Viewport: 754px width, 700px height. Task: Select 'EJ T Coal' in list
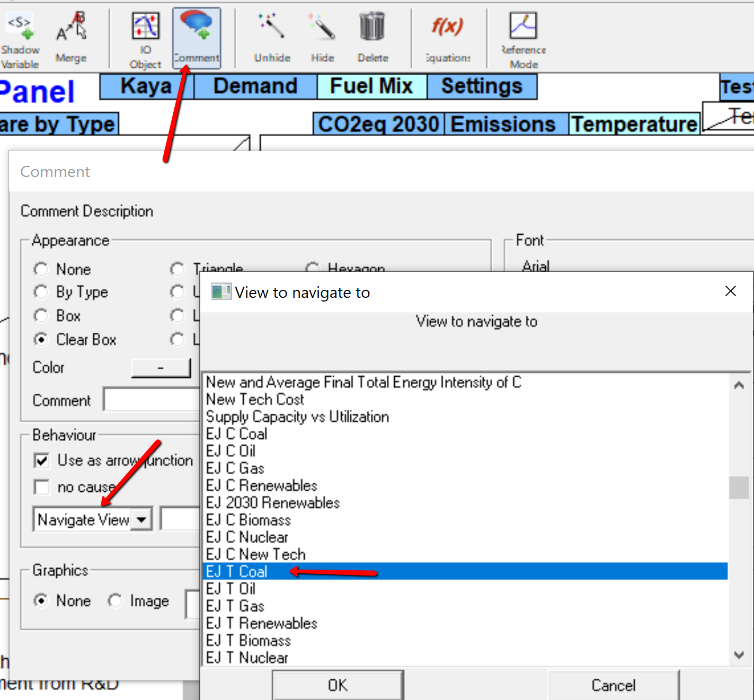point(466,571)
